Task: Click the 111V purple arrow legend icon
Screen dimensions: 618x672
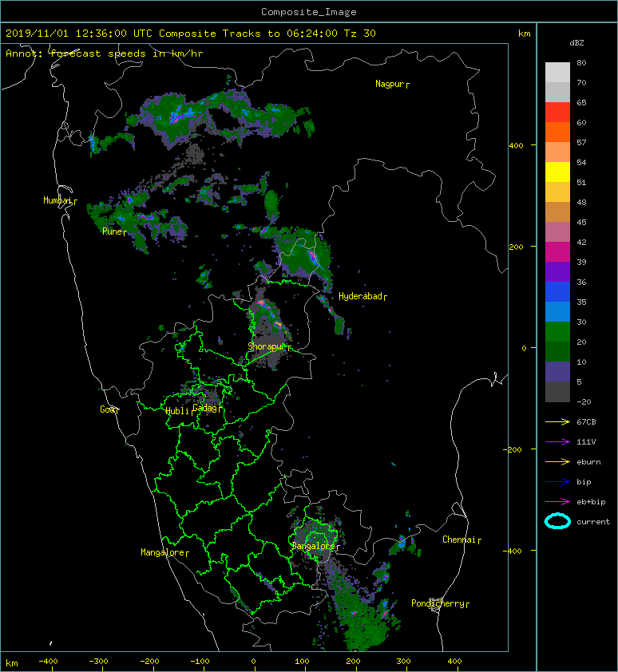Action: (557, 442)
